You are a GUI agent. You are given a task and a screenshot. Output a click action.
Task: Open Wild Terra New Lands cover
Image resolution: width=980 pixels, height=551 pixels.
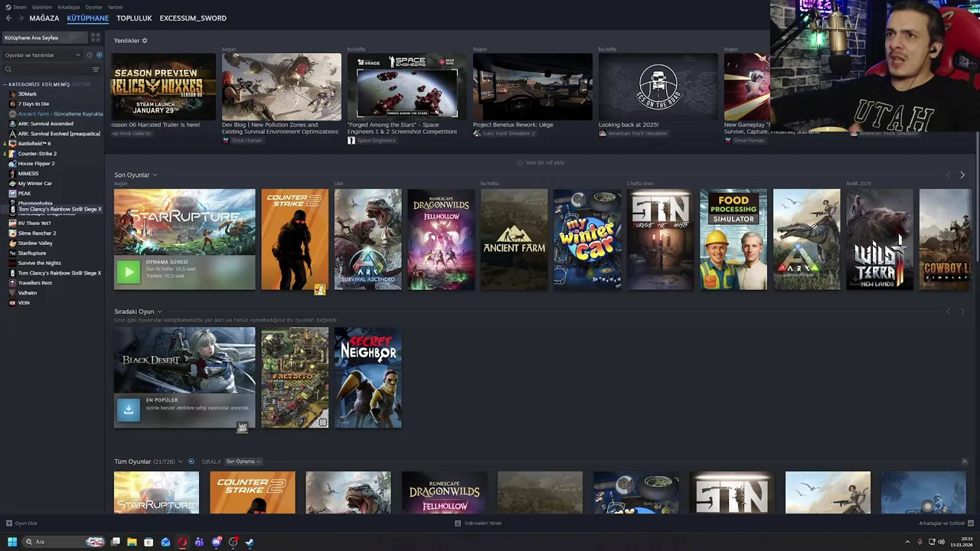click(880, 240)
